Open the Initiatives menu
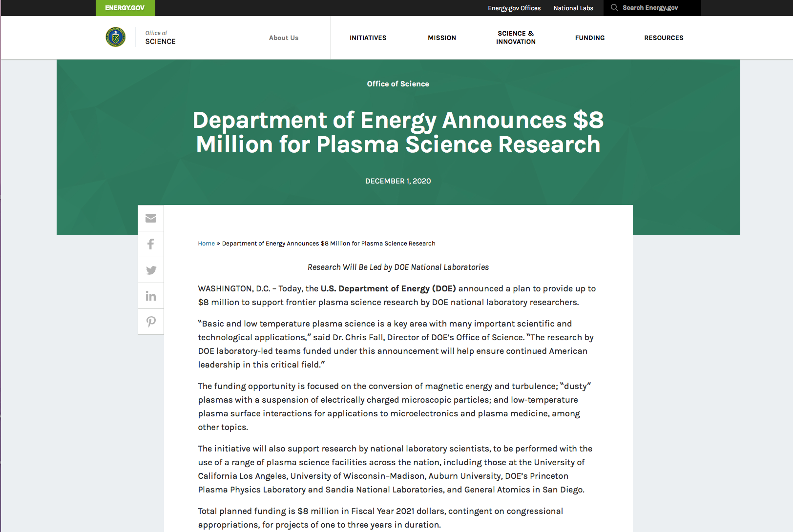 coord(368,38)
